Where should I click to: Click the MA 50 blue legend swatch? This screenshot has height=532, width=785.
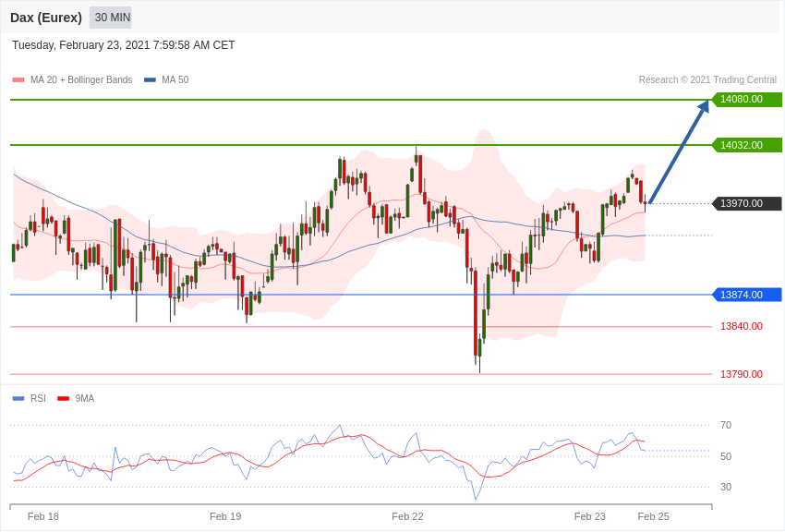[x=150, y=80]
